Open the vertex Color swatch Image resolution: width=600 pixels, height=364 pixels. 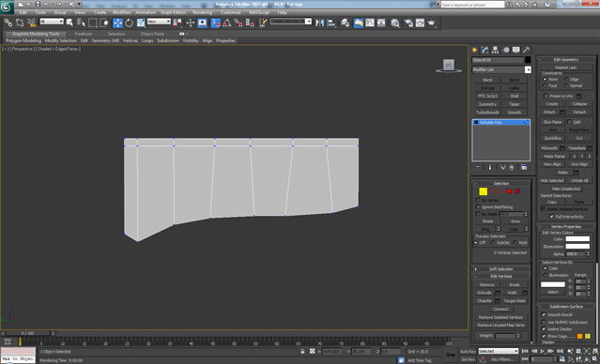(x=577, y=239)
